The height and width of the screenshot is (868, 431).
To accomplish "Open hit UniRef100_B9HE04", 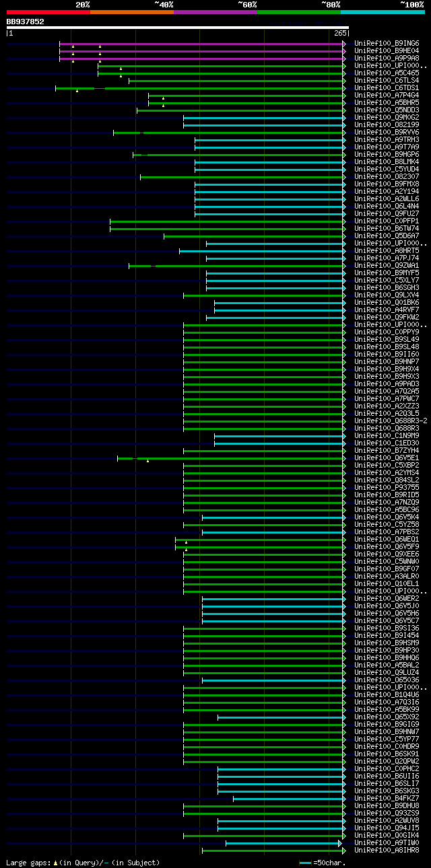I will [x=387, y=51].
